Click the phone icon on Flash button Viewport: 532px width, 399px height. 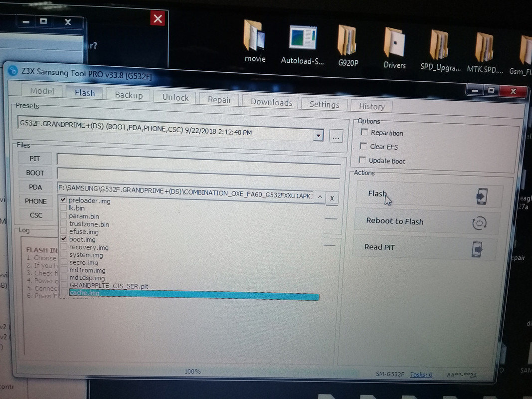point(482,196)
